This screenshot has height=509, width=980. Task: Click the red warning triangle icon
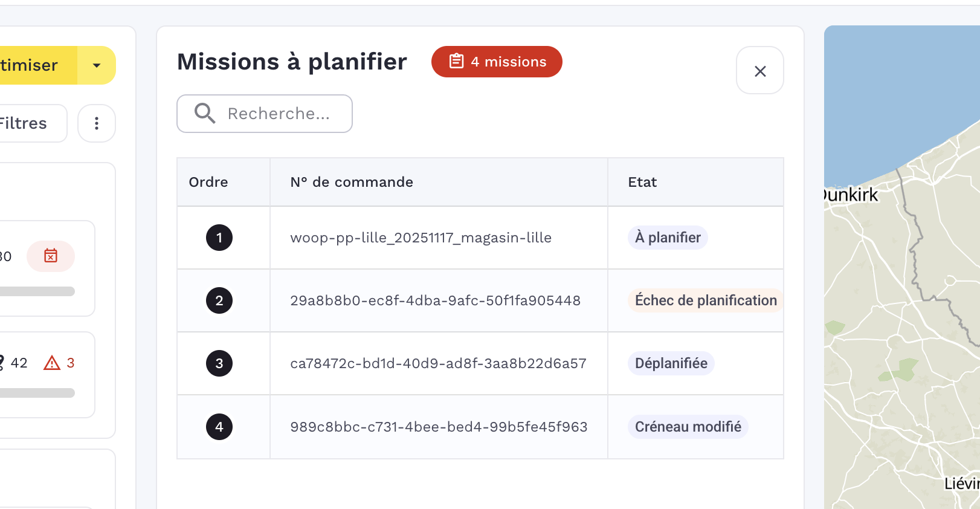click(52, 363)
